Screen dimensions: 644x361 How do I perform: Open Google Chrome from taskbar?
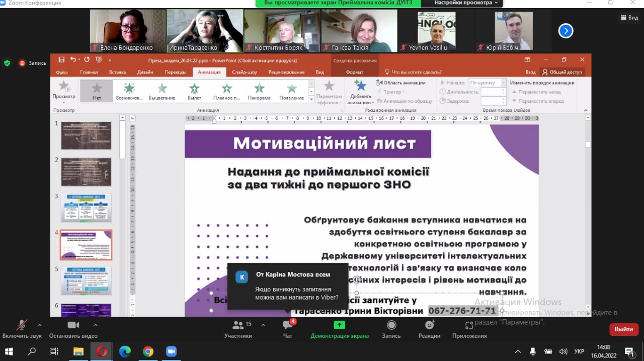(x=148, y=351)
